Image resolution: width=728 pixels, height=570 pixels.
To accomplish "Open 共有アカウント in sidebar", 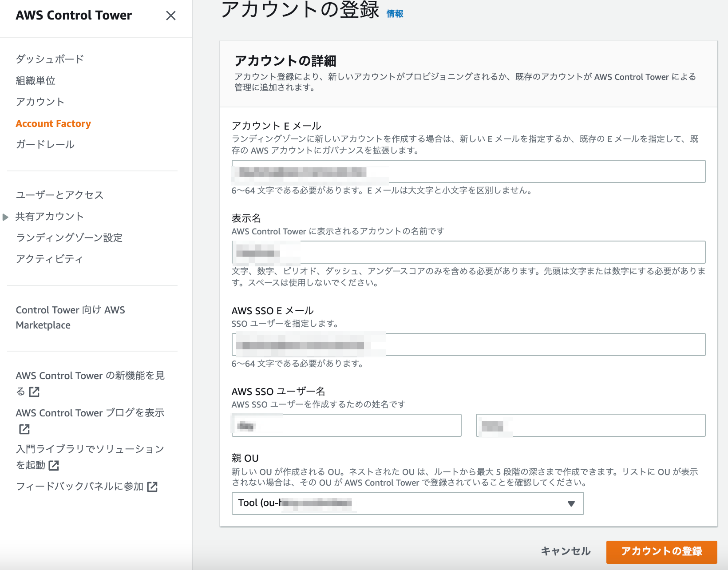I will [x=50, y=216].
